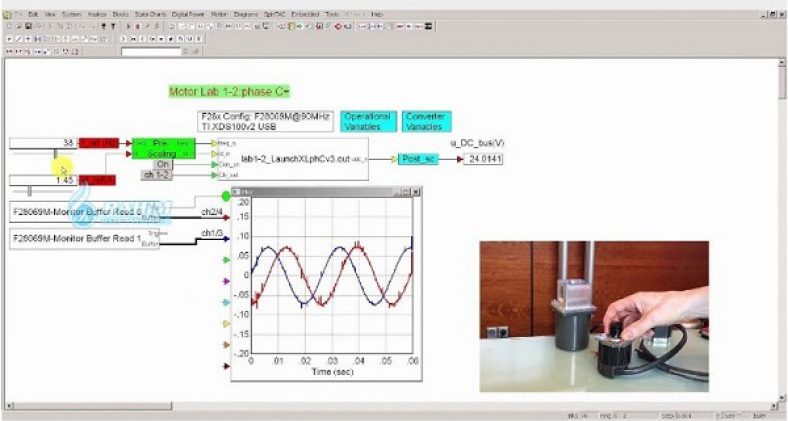The image size is (788, 421).
Task: Open the Edit menu
Action: pyautogui.click(x=33, y=14)
